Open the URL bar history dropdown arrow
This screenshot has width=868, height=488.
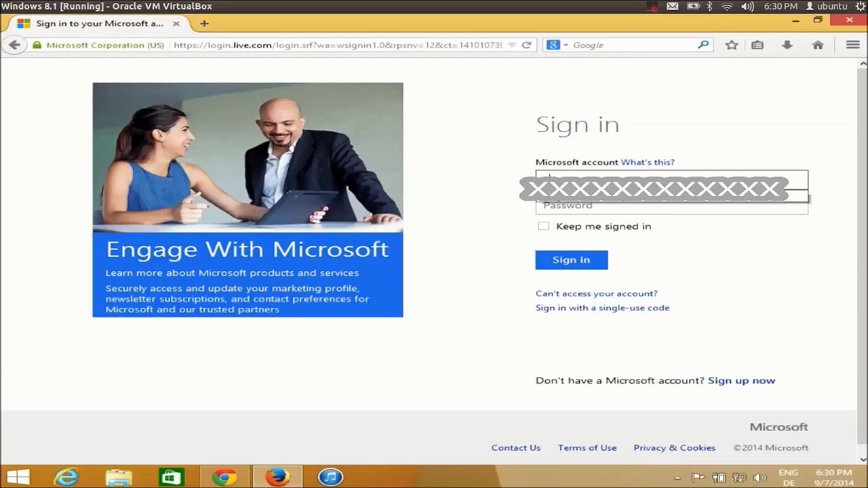(512, 45)
